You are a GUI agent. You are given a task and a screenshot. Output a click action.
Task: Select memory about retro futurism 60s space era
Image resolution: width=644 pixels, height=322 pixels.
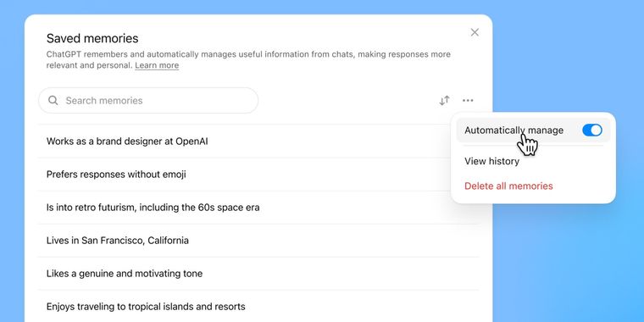pyautogui.click(x=258, y=208)
